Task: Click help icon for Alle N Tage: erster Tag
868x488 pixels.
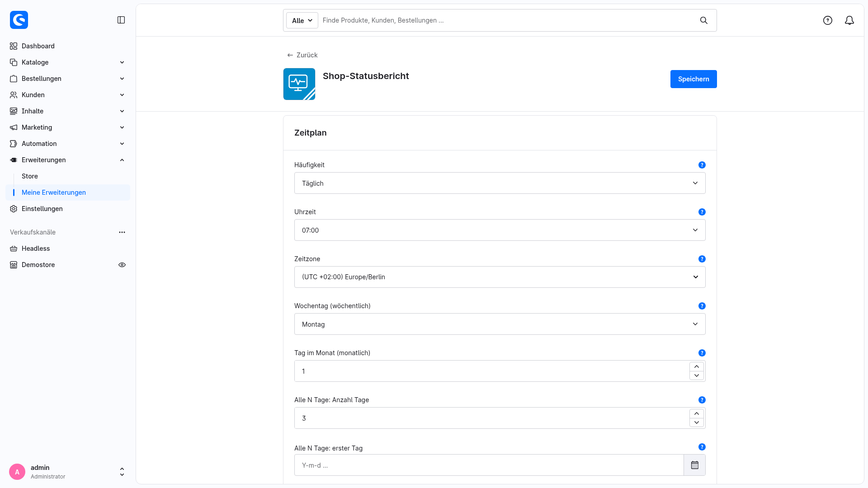Action: coord(702,447)
